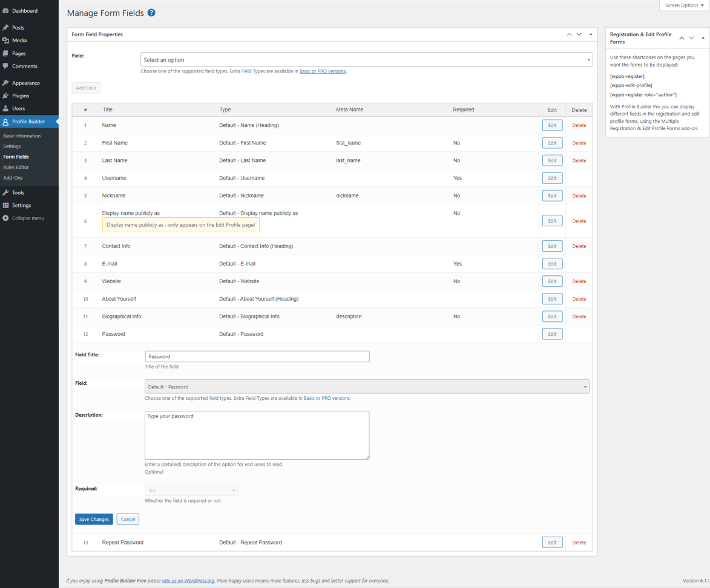
Task: Delete the Nickname field row
Action: (579, 195)
